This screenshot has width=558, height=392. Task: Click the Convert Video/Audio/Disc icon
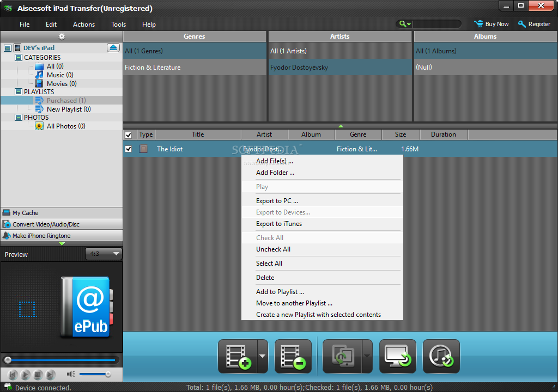coord(7,224)
